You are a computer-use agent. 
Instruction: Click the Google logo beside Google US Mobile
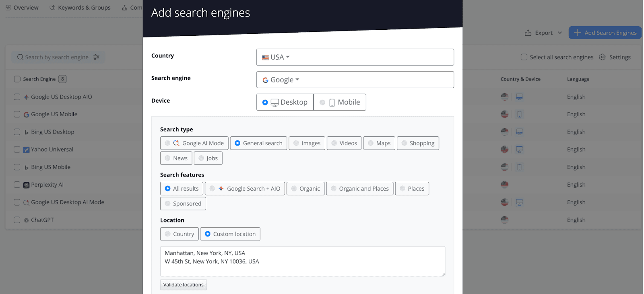point(26,115)
